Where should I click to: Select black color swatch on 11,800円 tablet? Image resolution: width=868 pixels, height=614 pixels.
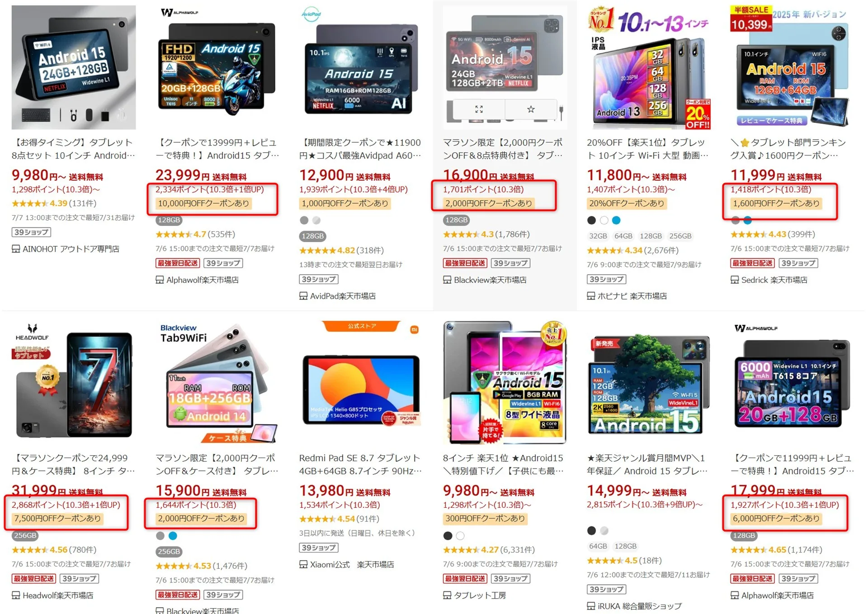tap(591, 220)
